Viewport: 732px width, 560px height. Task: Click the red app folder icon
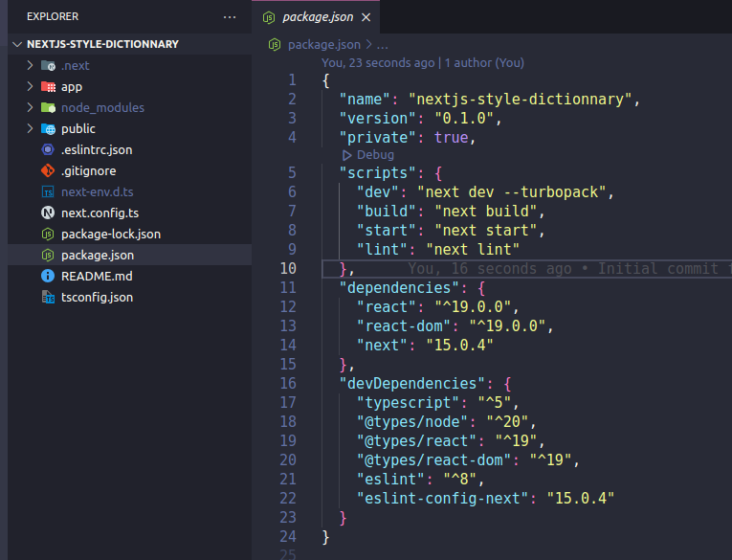[x=48, y=87]
